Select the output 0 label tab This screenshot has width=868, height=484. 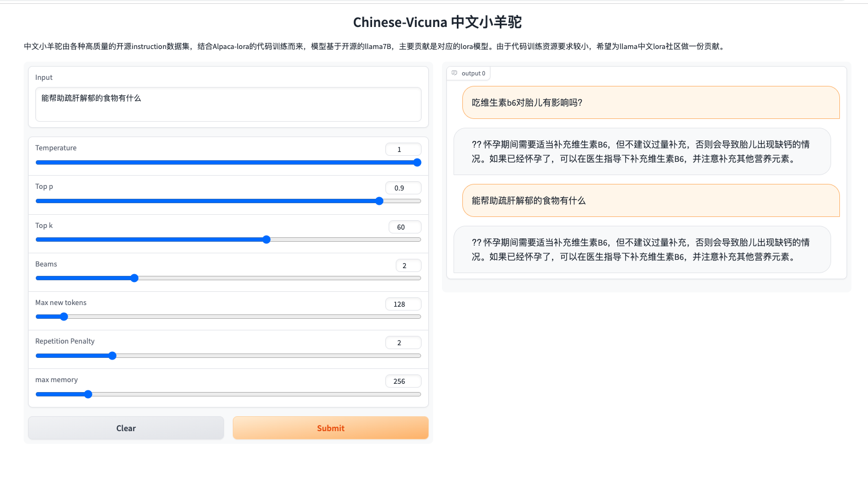[x=468, y=73]
